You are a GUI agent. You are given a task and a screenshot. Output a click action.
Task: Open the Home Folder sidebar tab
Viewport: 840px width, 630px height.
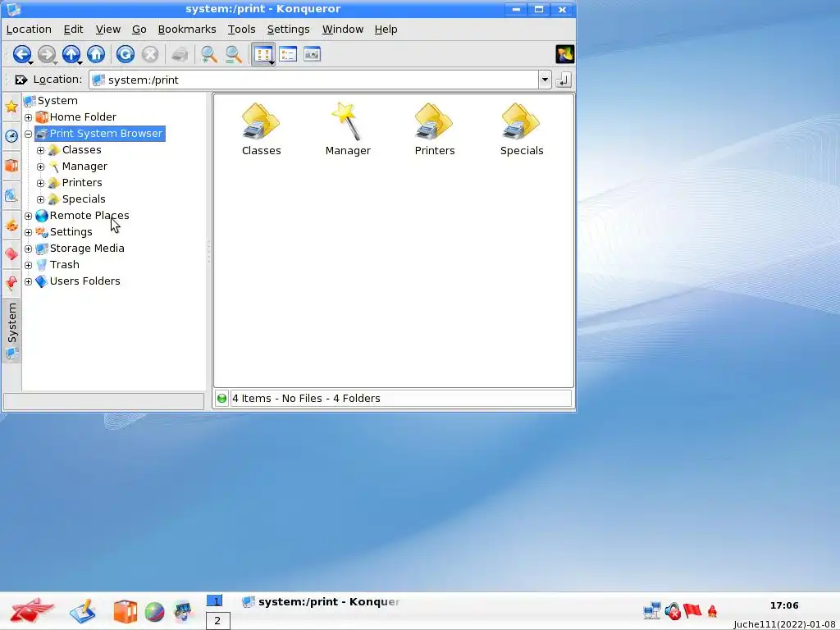pos(11,165)
